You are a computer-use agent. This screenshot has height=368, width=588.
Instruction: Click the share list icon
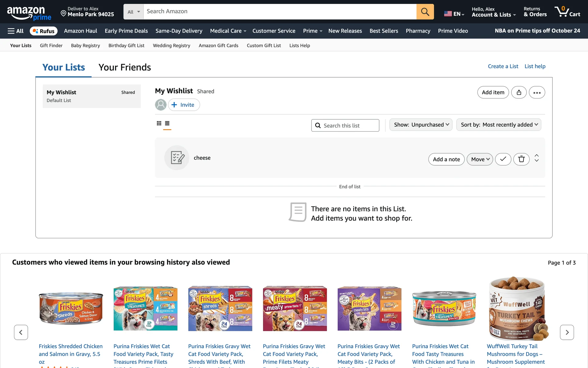(x=519, y=92)
